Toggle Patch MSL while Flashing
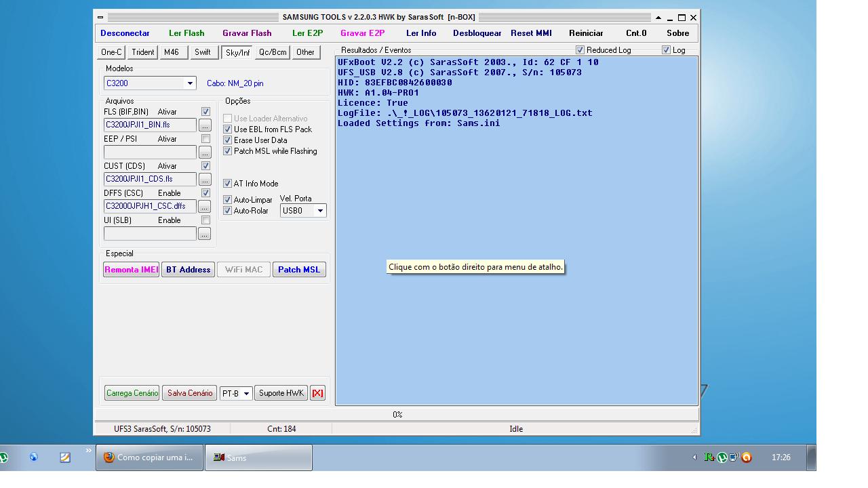 [228, 151]
